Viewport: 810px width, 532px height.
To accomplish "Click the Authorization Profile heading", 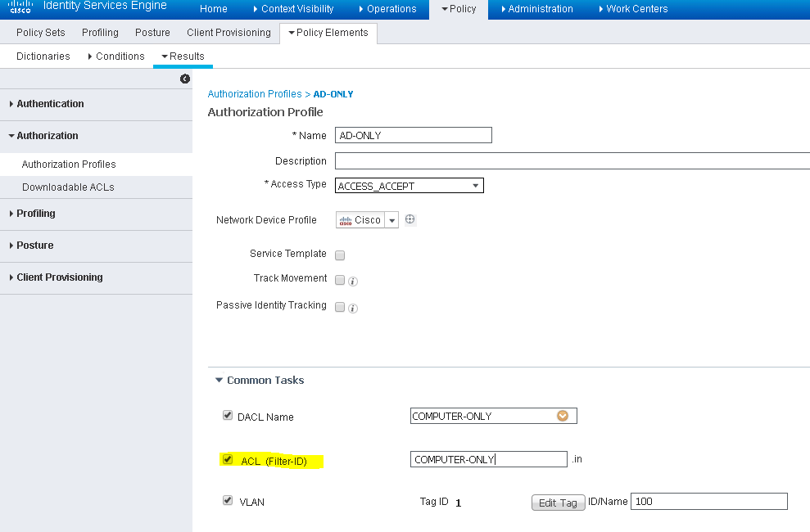I will tap(265, 112).
